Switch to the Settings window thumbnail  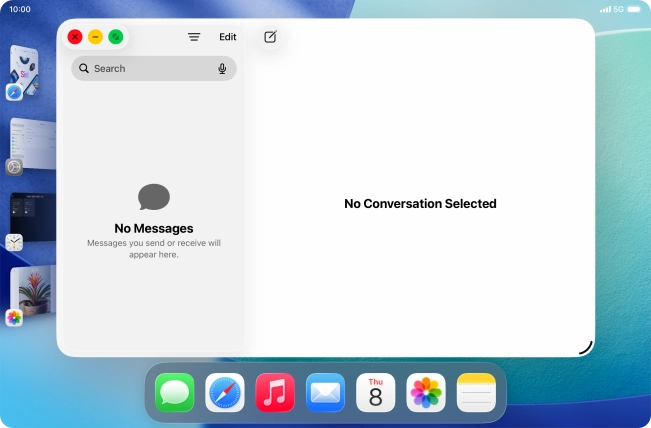click(x=33, y=143)
